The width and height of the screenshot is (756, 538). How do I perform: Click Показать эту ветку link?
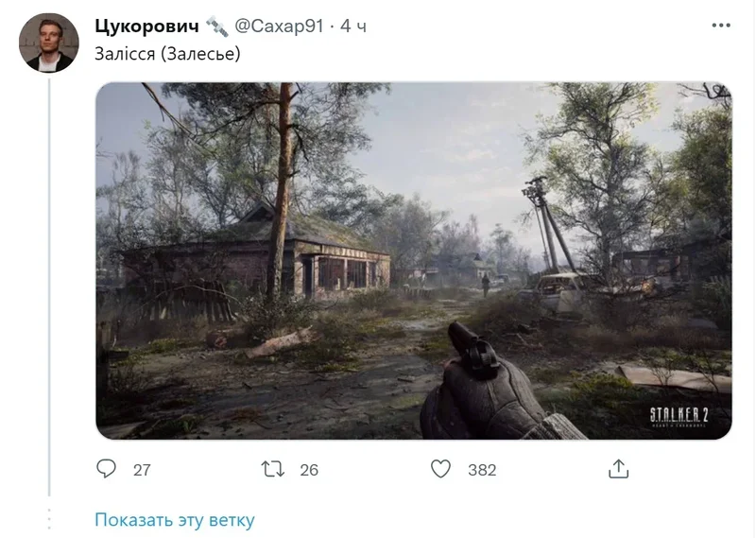pos(175,520)
